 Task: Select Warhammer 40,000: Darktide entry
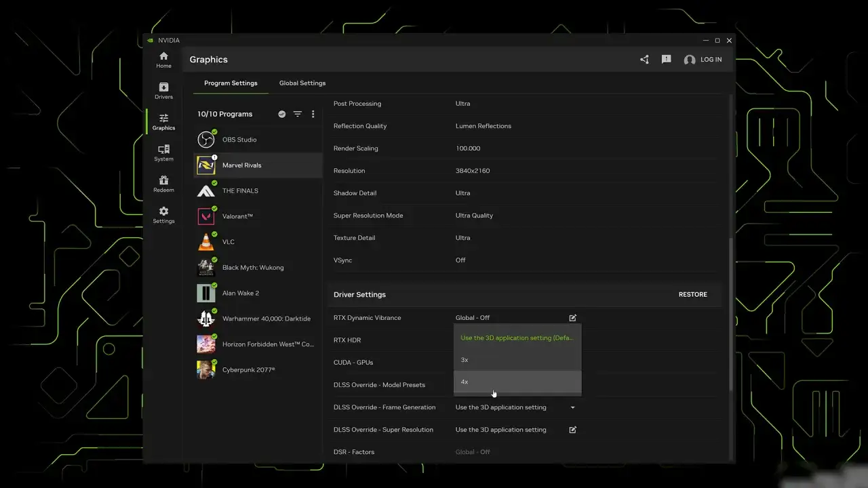pos(258,319)
